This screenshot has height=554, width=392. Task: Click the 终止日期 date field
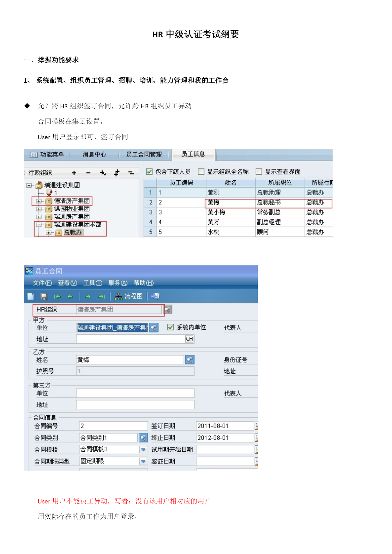click(225, 438)
